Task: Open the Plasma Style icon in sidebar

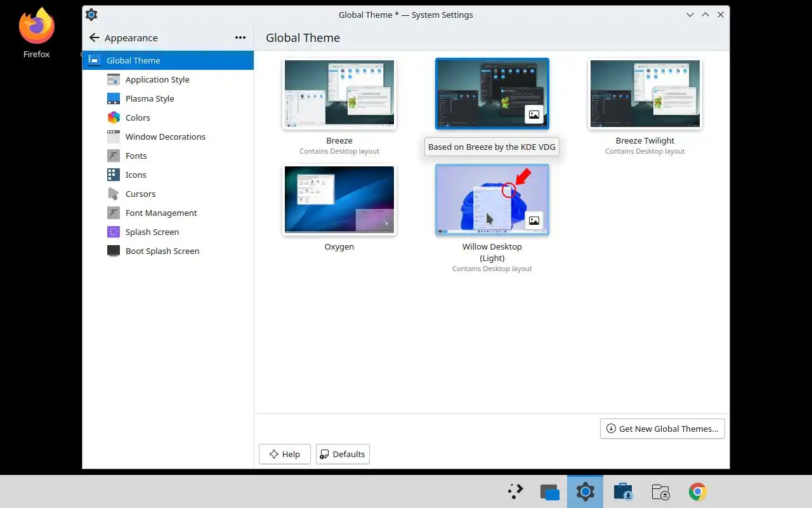Action: [114, 98]
